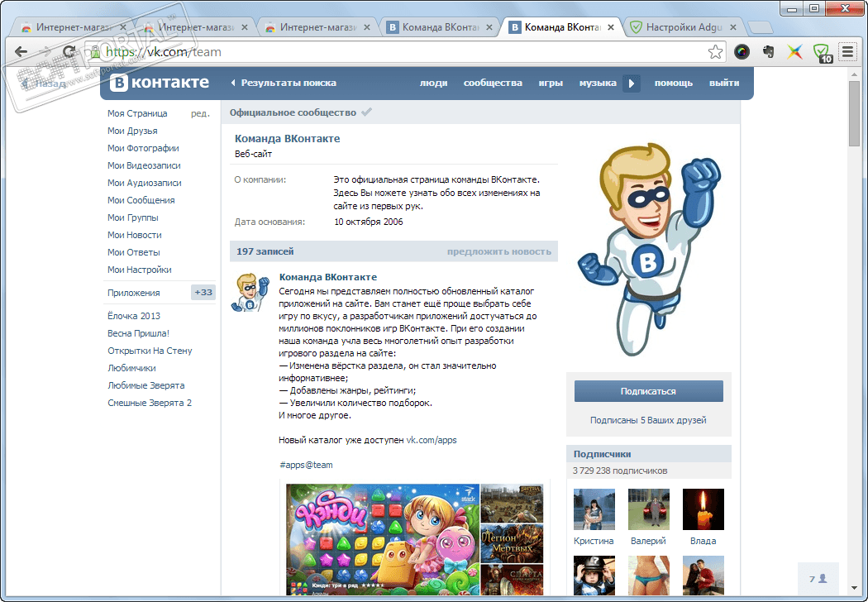Open Влада's candle avatar
The image size is (868, 602).
tap(703, 509)
